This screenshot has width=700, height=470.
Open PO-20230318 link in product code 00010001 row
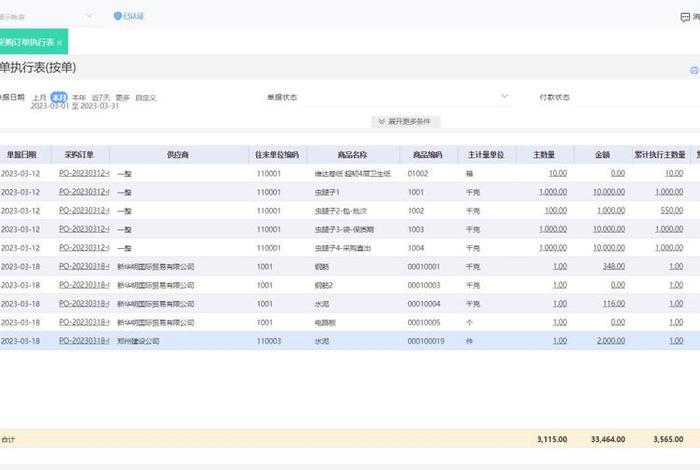point(84,266)
